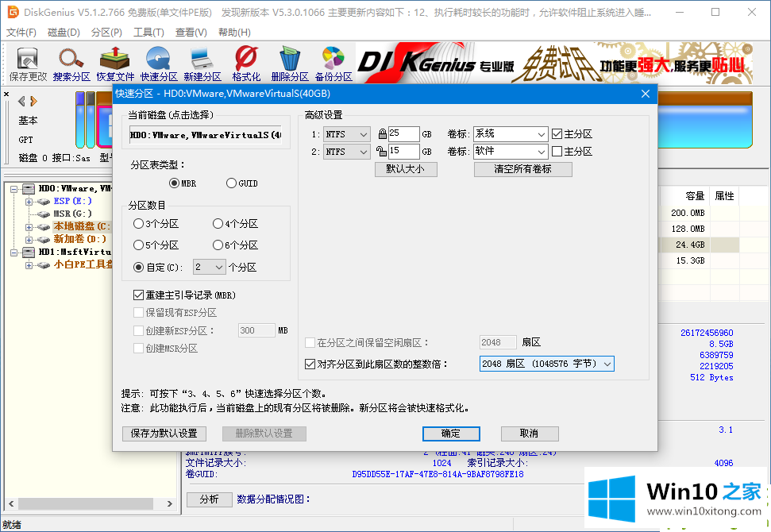Collapse the HD0 disk tree node
This screenshot has height=532, width=771.
coord(13,189)
